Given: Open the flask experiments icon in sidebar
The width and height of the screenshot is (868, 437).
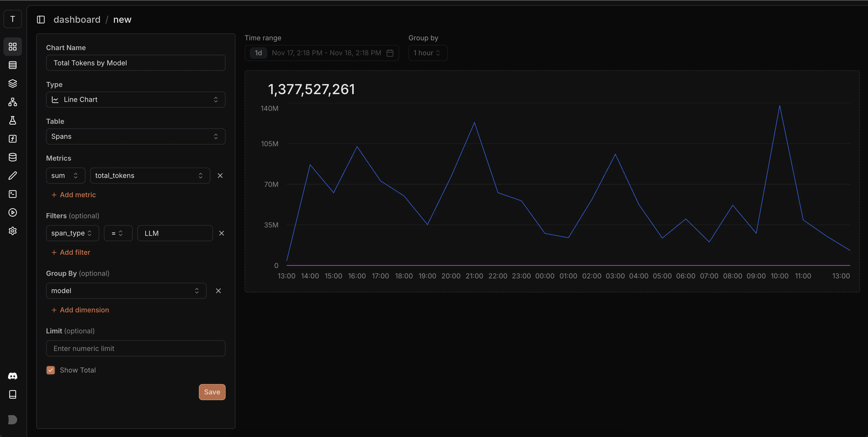Looking at the screenshot, I should pos(12,120).
